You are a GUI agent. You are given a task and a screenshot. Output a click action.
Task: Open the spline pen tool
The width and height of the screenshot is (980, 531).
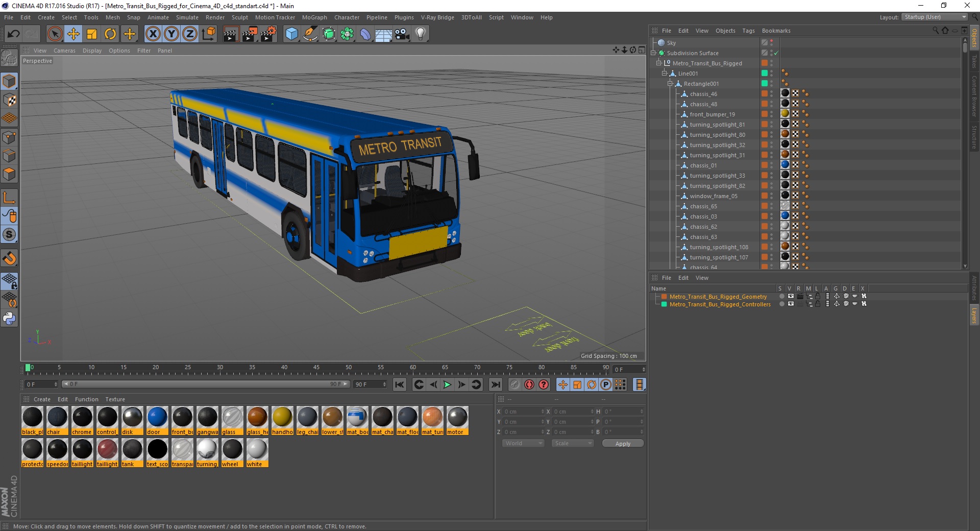point(310,34)
